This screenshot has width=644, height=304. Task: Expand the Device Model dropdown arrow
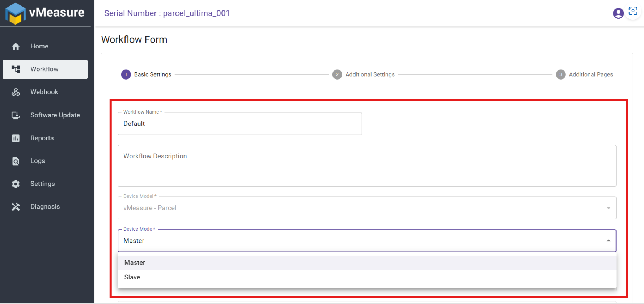coord(609,208)
